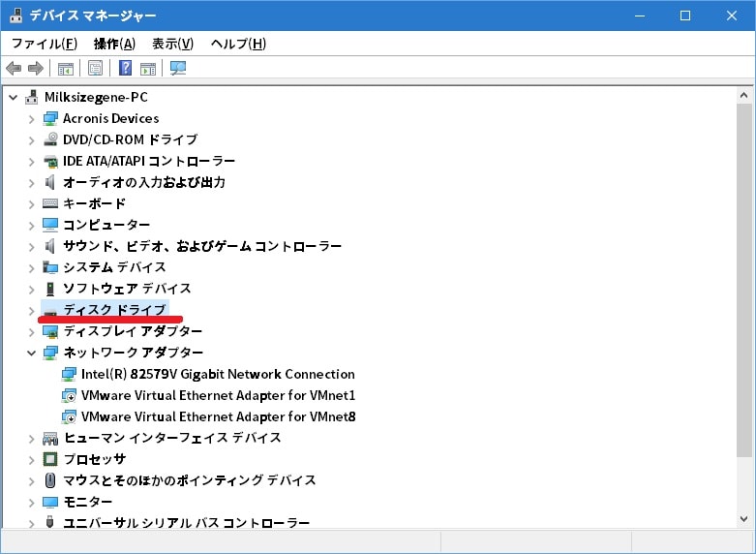
Task: Select the ヒューマン インターフェイス デバイス label
Action: (172, 438)
